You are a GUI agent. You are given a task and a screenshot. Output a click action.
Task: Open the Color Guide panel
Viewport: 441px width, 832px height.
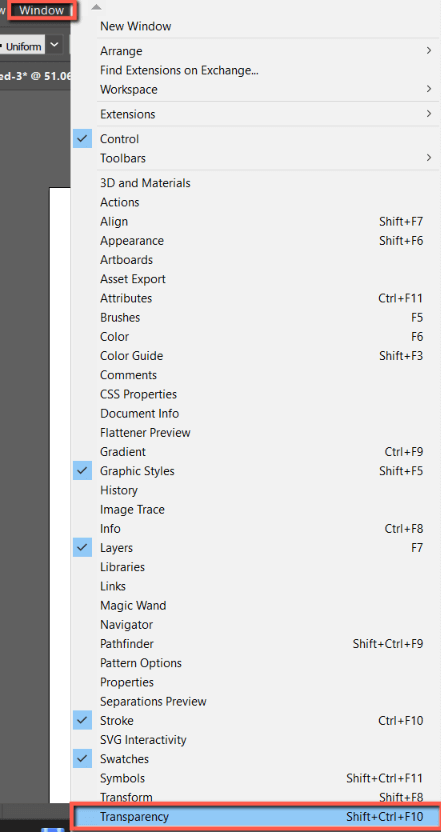pyautogui.click(x=256, y=356)
